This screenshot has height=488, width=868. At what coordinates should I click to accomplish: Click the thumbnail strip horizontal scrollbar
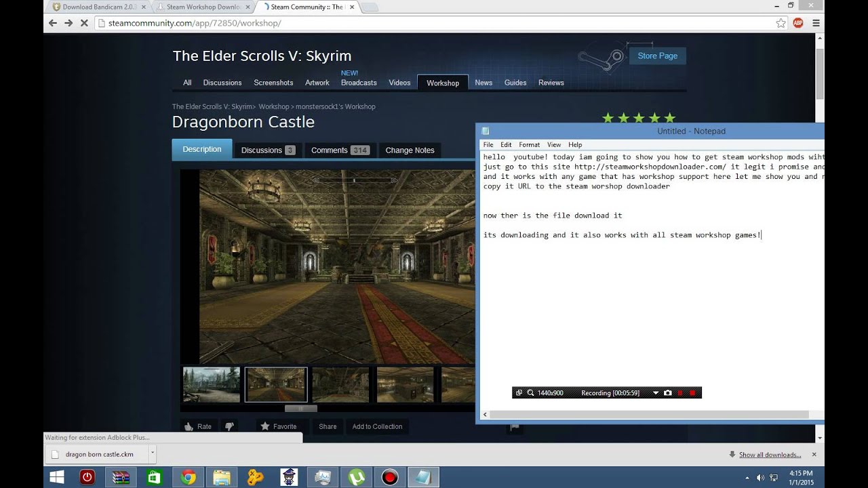tap(300, 409)
